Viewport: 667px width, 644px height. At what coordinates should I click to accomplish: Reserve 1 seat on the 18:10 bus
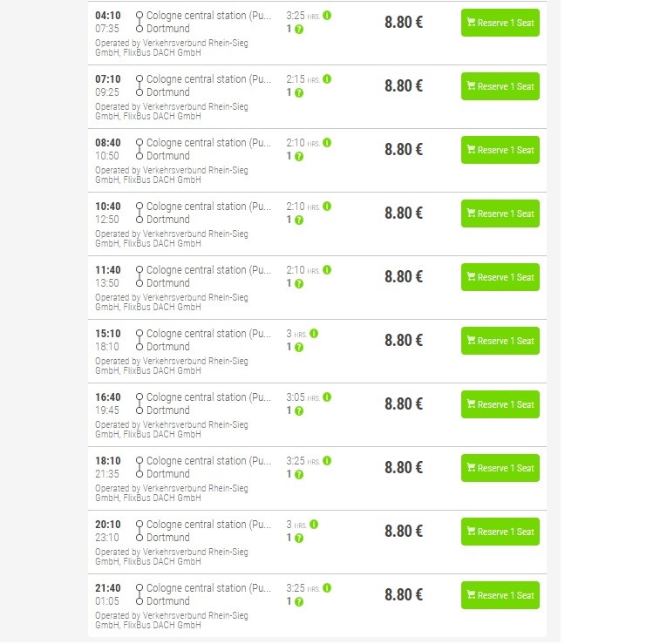[500, 468]
